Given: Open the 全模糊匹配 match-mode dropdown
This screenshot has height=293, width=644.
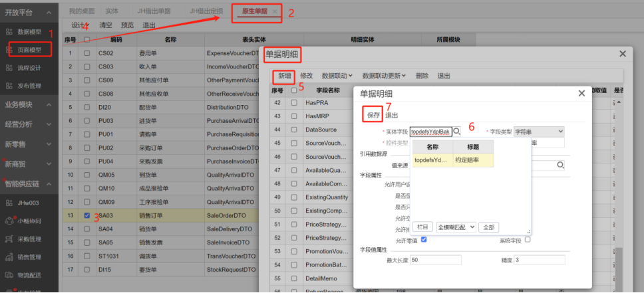Looking at the screenshot, I should pos(456,227).
